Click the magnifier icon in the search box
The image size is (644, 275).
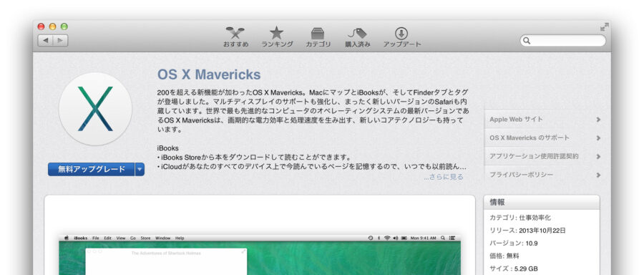pyautogui.click(x=527, y=41)
